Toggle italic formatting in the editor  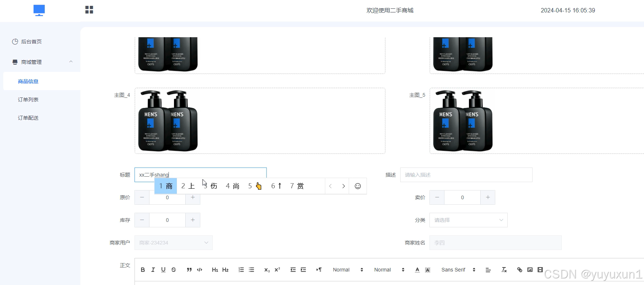(153, 270)
